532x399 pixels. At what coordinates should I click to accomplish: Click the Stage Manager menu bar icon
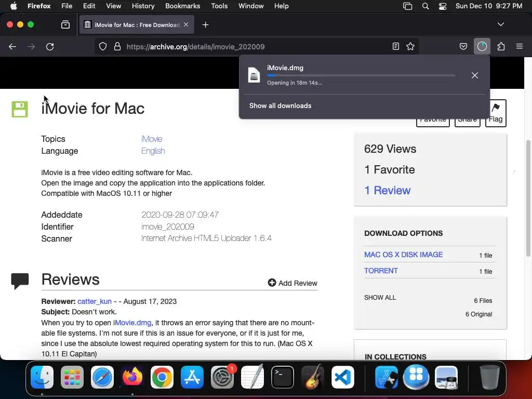point(407,6)
